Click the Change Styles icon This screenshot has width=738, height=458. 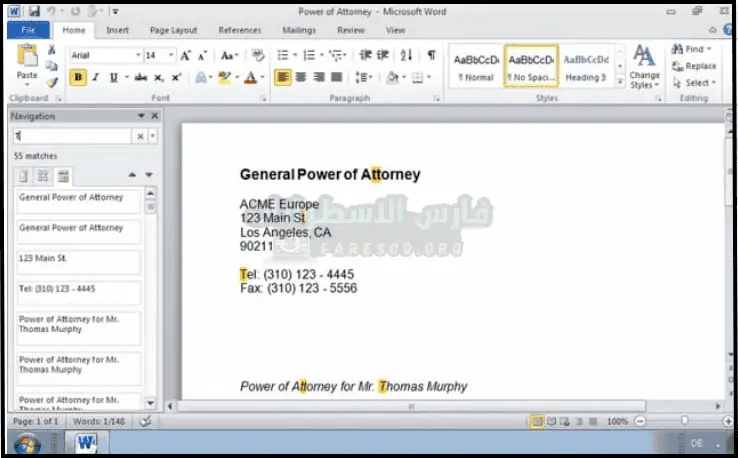pos(644,64)
